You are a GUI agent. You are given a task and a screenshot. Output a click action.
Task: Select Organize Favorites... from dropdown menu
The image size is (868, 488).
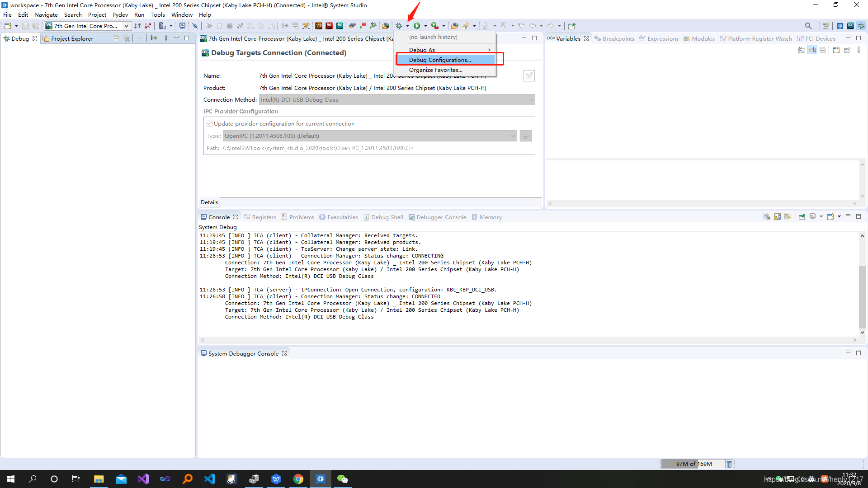pyautogui.click(x=445, y=70)
